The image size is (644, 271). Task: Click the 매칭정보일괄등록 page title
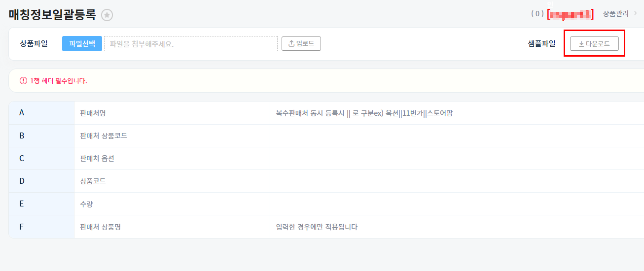pos(52,15)
